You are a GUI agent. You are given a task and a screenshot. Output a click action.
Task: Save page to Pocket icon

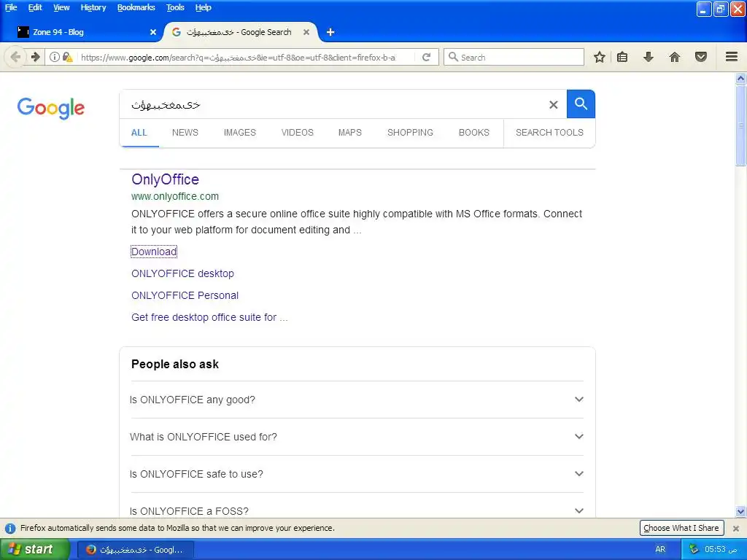[701, 57]
